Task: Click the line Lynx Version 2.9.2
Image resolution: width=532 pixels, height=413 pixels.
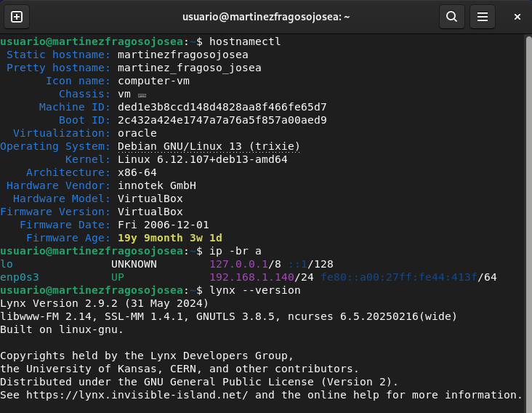Action: tap(104, 303)
